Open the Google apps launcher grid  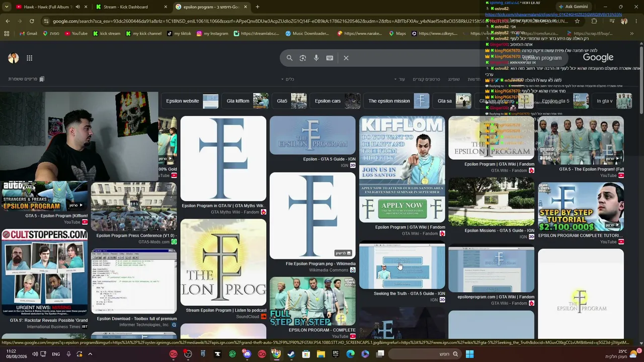[x=29, y=58]
